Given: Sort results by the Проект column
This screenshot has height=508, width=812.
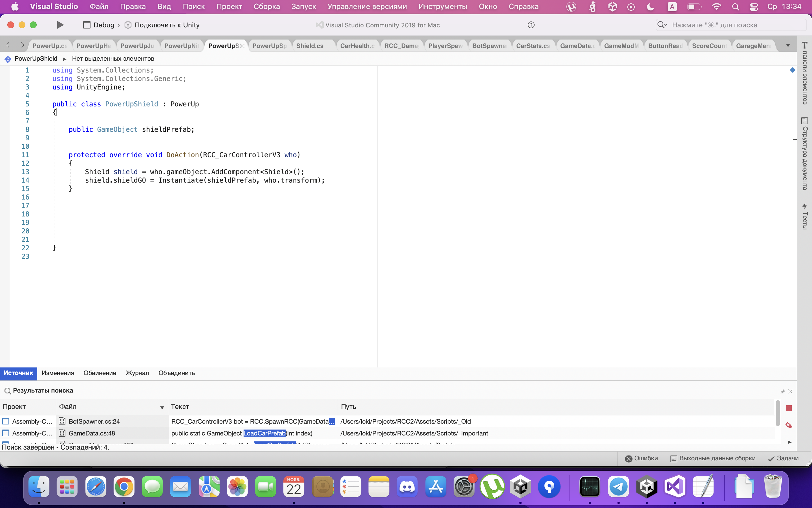Looking at the screenshot, I should [28, 406].
